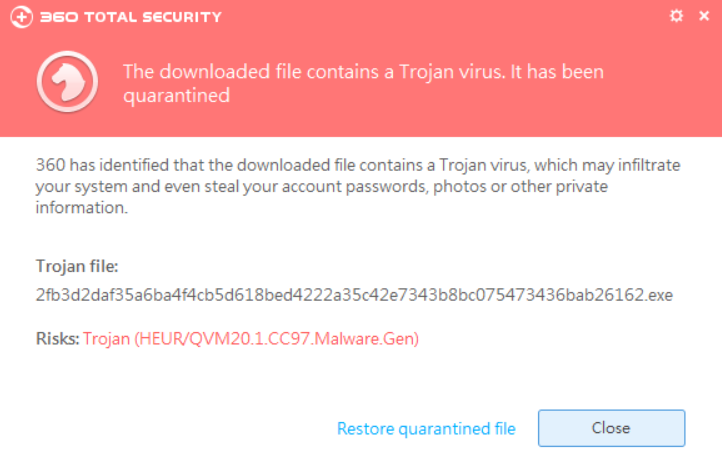The width and height of the screenshot is (722, 470).
Task: Click the word "quarantined" in the red banner
Action: (176, 96)
